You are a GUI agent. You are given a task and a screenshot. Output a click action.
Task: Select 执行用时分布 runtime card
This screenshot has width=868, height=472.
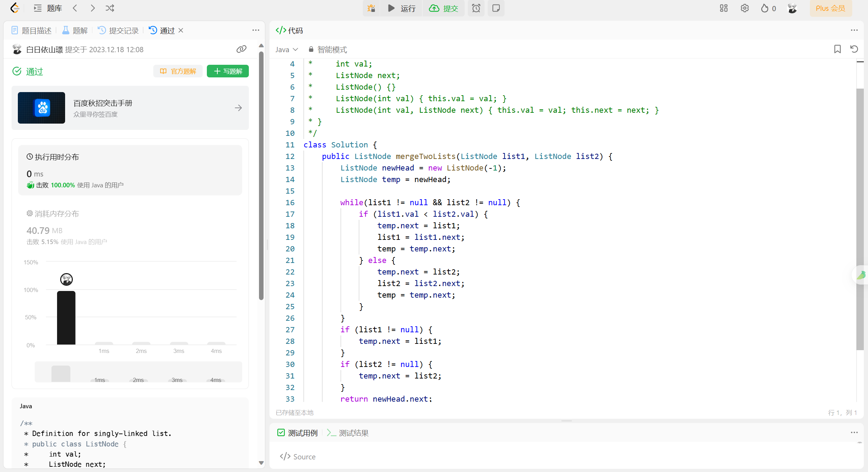tap(130, 170)
